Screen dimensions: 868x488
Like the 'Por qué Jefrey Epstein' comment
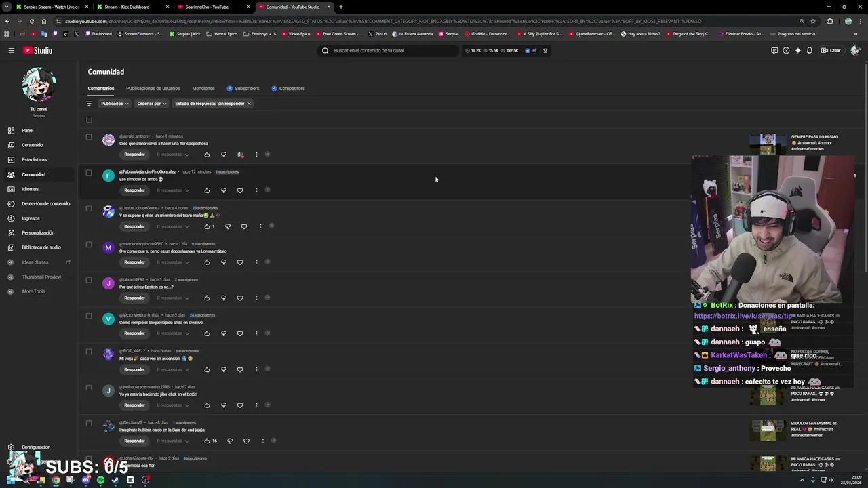click(x=207, y=298)
